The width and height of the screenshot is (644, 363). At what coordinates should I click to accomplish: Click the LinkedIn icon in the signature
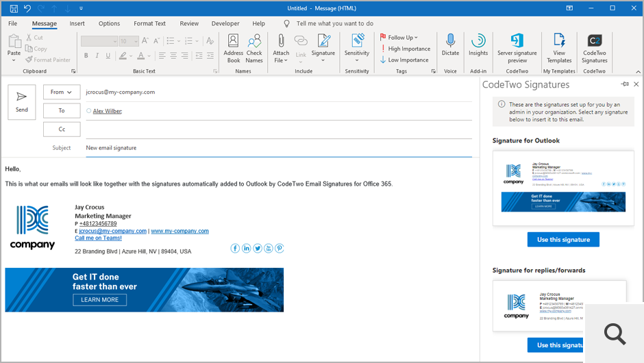(246, 249)
